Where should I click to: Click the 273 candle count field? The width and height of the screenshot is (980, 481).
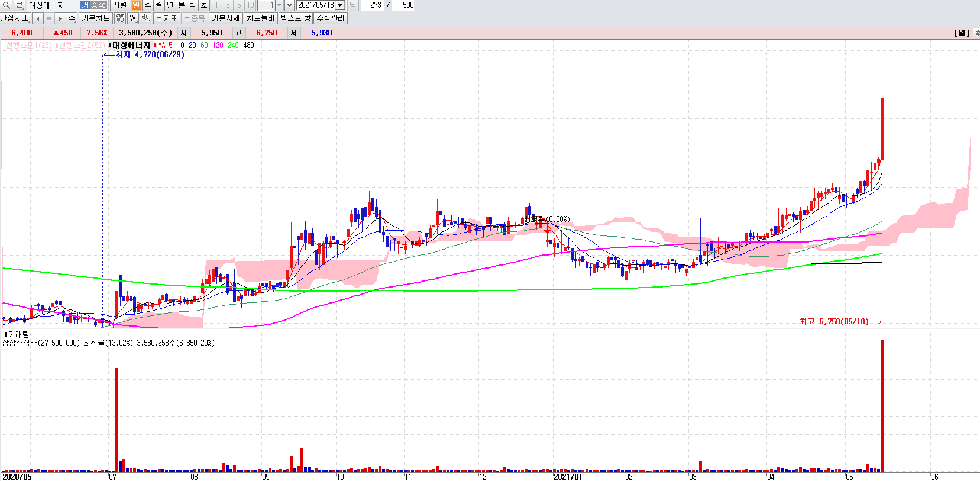(373, 5)
